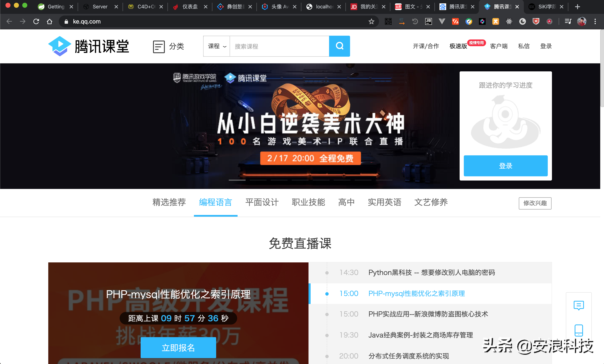Switch to 平面设计 category tab
The height and width of the screenshot is (364, 604).
click(262, 202)
